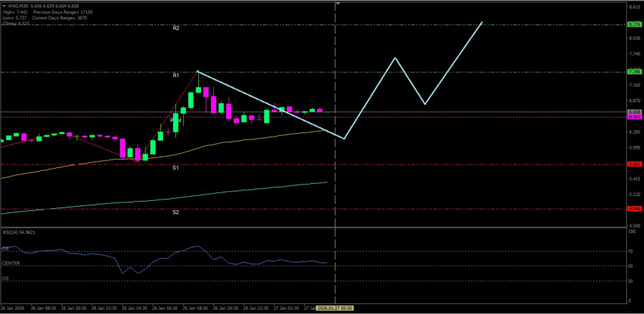Select the R1 resistance level label
This screenshot has width=644, height=314.
[x=175, y=75]
